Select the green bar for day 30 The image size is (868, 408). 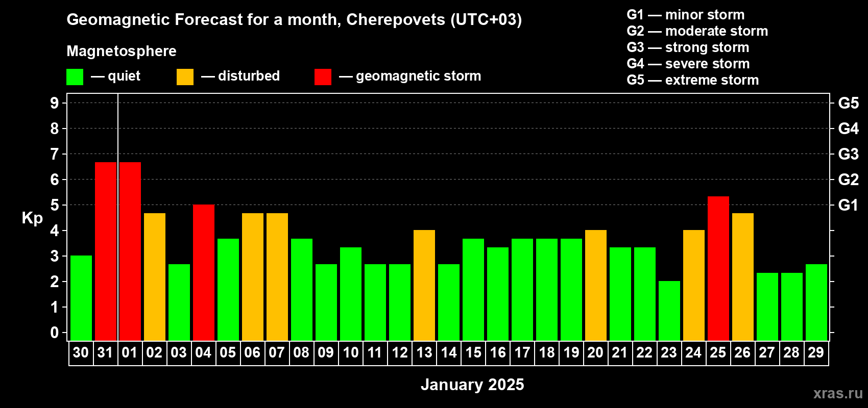point(81,298)
